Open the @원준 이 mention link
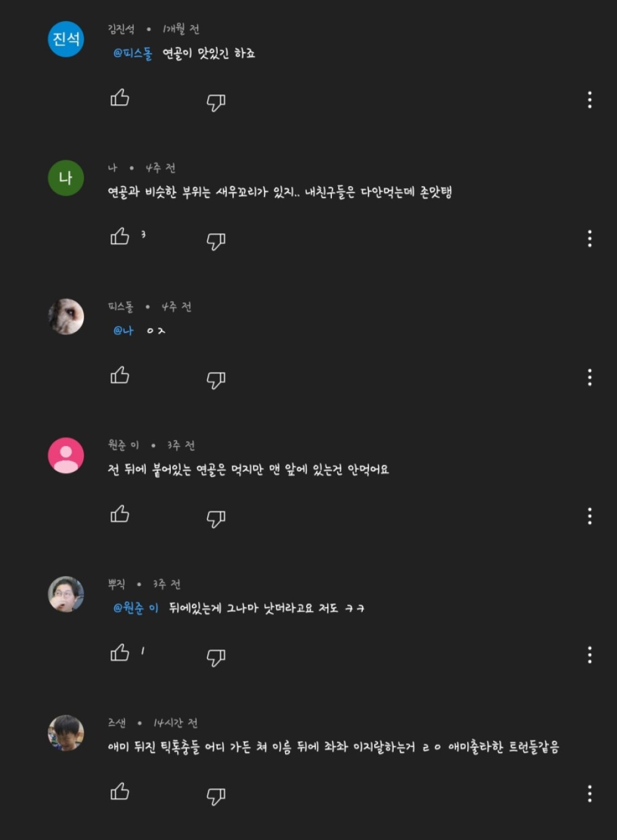This screenshot has height=840, width=617. 136,608
